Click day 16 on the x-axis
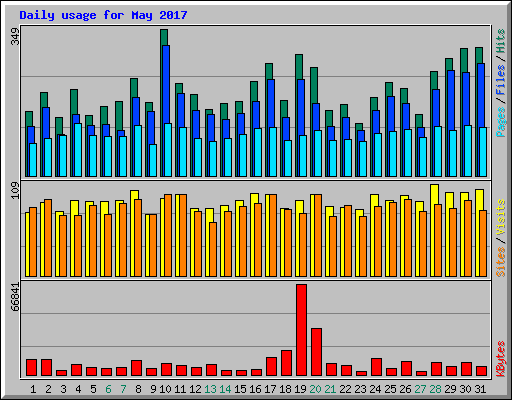512x400 pixels. 255,389
